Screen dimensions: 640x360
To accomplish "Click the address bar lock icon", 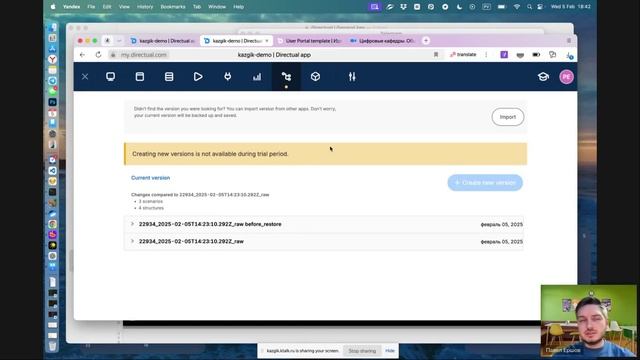I will [x=113, y=55].
